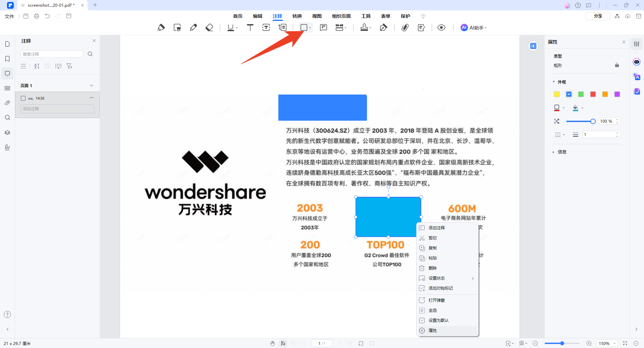Select the blue checked color swatch
This screenshot has height=348, width=644.
pos(569,94)
